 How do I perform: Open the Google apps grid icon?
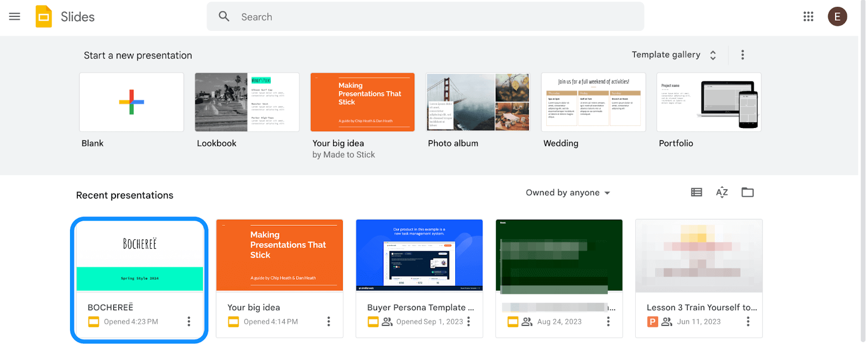tap(808, 16)
